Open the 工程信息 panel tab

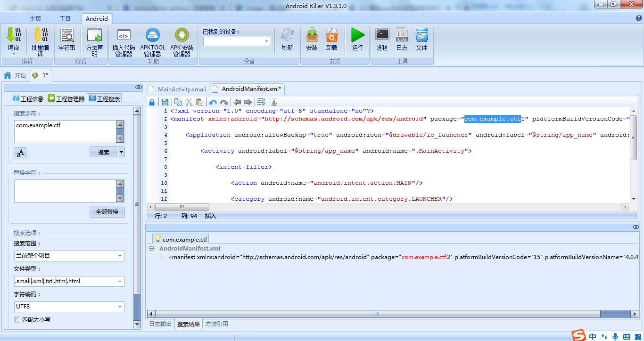click(x=28, y=98)
